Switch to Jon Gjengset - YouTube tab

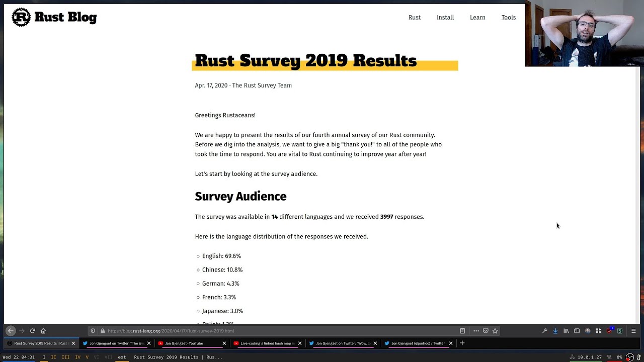[x=192, y=343]
